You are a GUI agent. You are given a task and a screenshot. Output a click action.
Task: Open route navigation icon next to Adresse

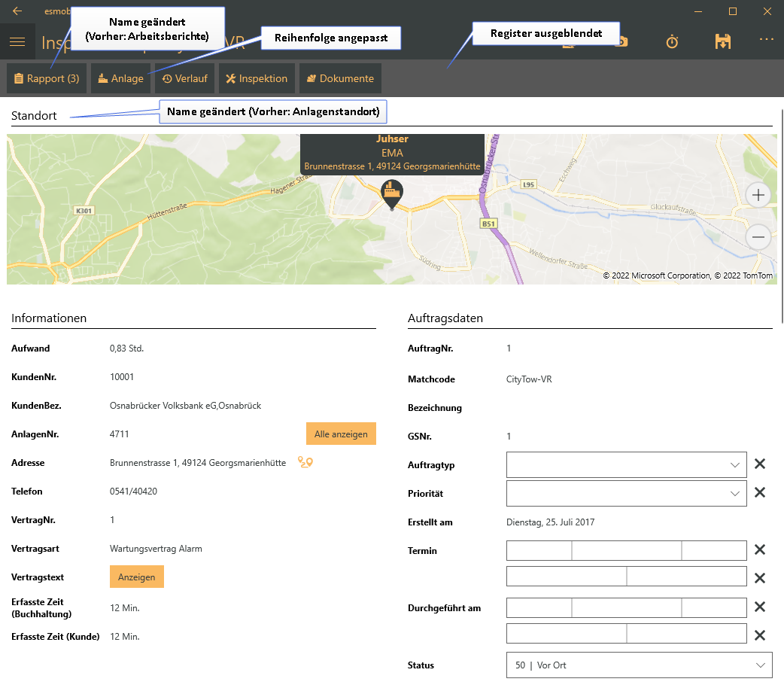[305, 462]
